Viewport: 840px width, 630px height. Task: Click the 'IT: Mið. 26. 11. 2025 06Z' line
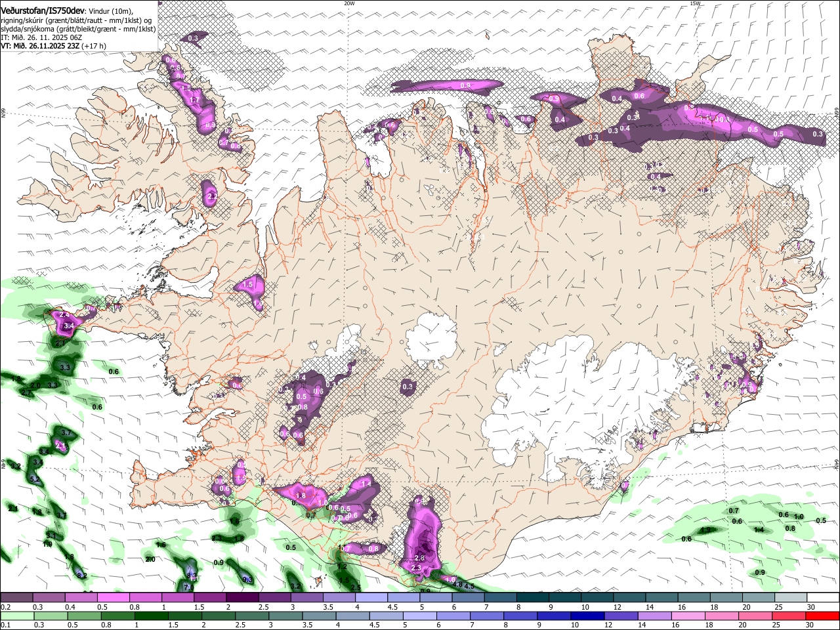41,37
